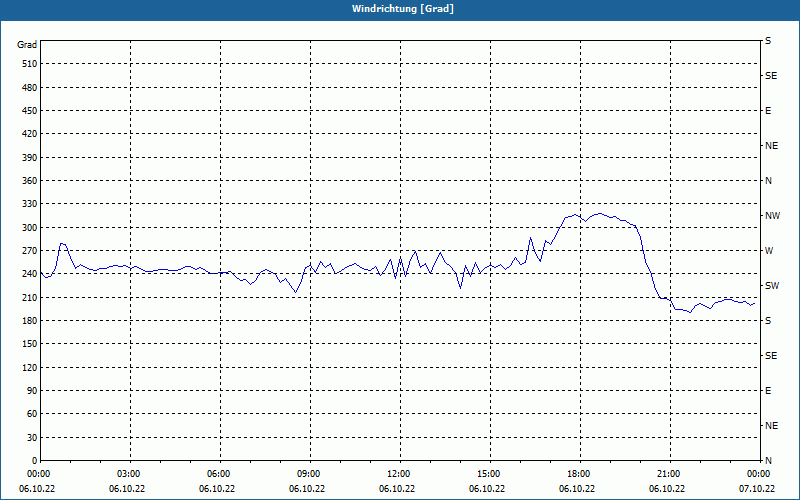Click compass label S level with 180
The height and width of the screenshot is (500, 800).
[x=768, y=321]
